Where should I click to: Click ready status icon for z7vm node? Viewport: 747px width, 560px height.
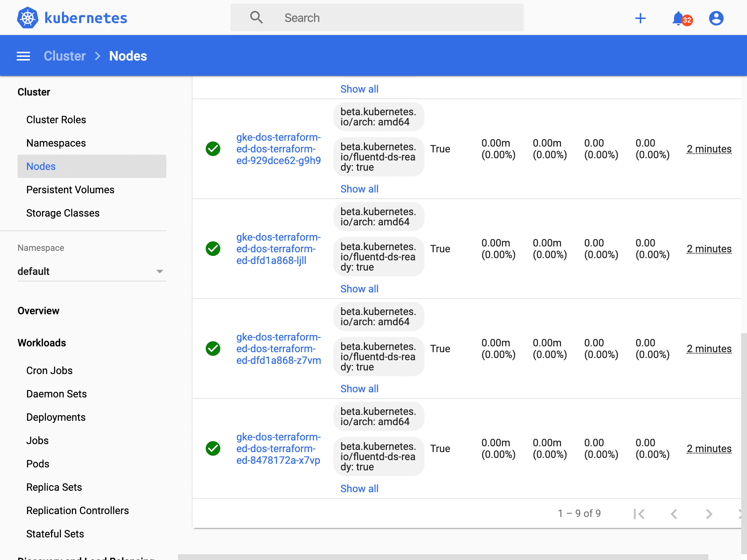(x=213, y=349)
